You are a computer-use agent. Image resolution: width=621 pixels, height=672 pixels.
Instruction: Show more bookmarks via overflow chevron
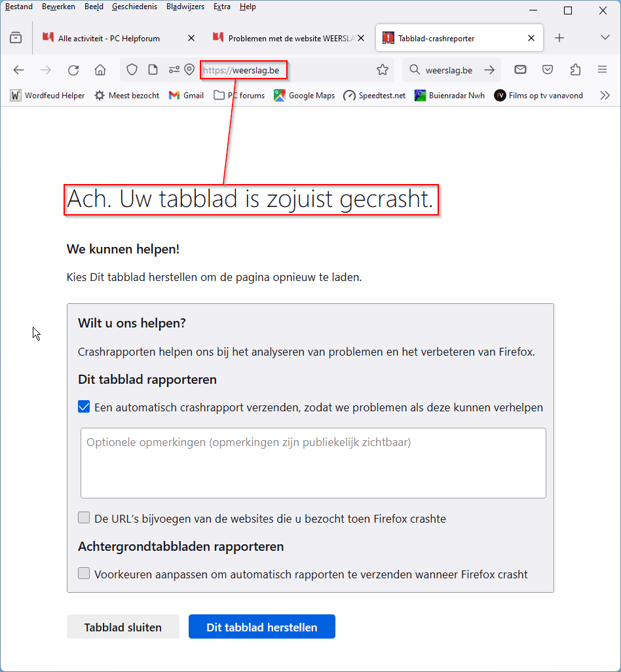point(605,96)
